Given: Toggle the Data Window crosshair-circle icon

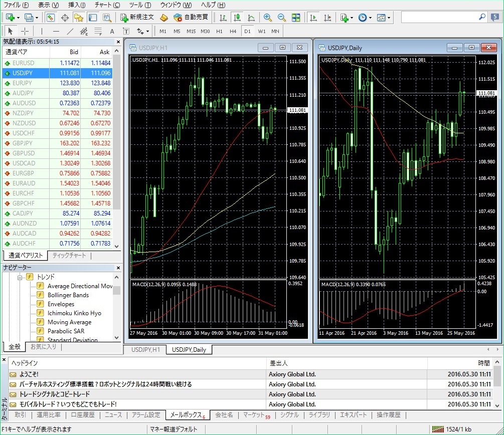Looking at the screenshot, I should click(x=65, y=18).
